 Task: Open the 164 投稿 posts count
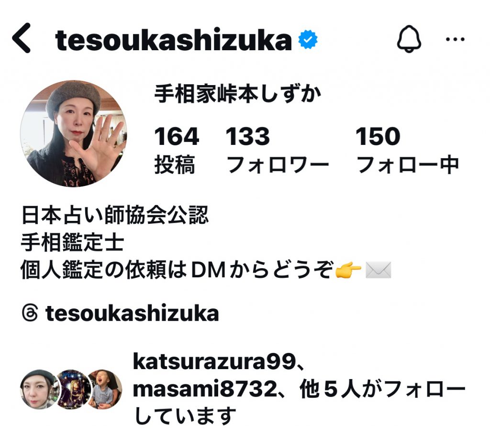[x=176, y=150]
